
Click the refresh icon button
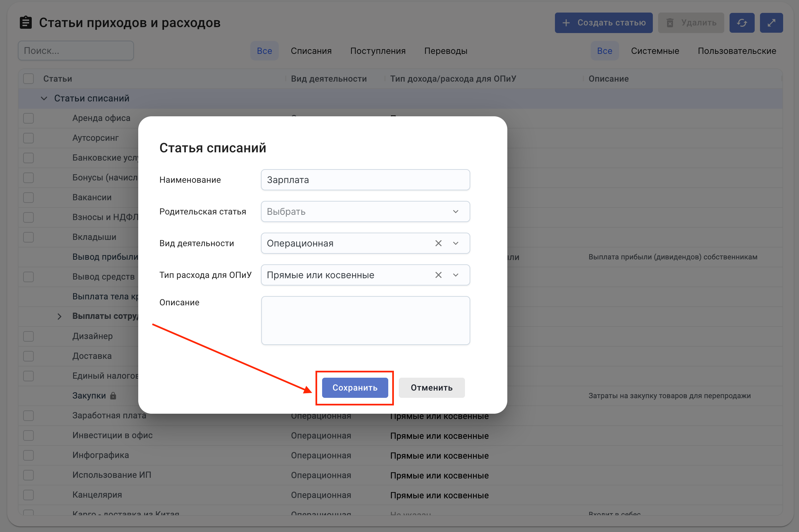point(741,23)
